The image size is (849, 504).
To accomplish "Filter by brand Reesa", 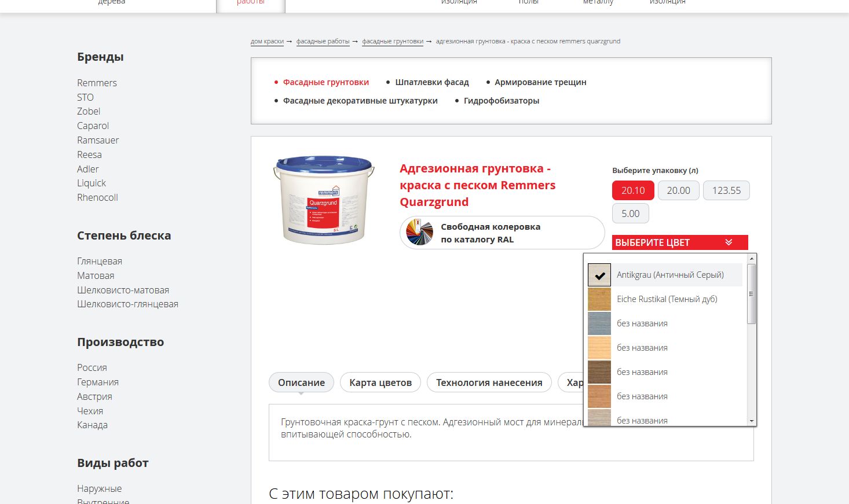I will [x=89, y=154].
